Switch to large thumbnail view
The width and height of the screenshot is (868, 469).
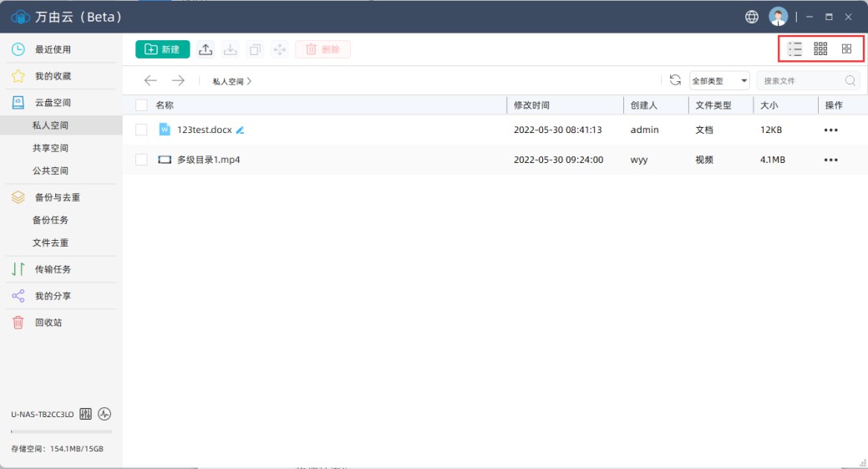coord(846,49)
